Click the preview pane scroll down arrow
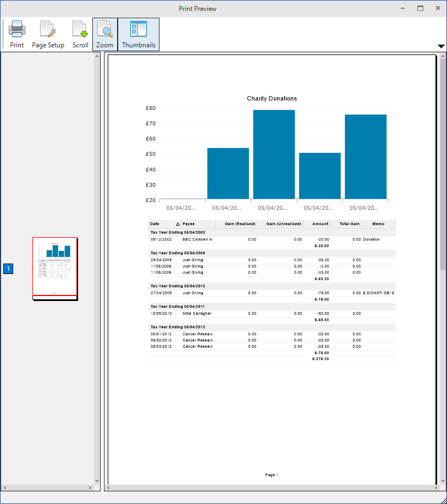Screen dimensions: 447x504 coord(443,480)
